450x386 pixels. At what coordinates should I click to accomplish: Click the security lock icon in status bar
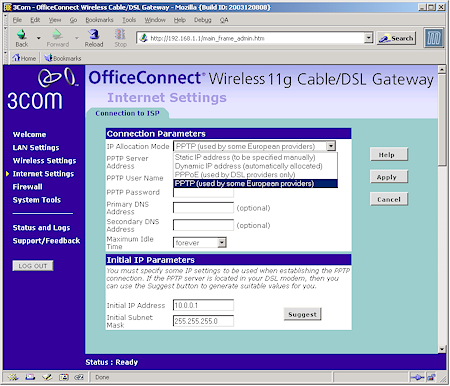point(431,377)
